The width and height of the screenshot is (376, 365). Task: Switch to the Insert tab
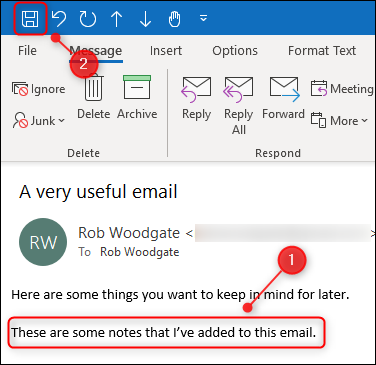[166, 51]
